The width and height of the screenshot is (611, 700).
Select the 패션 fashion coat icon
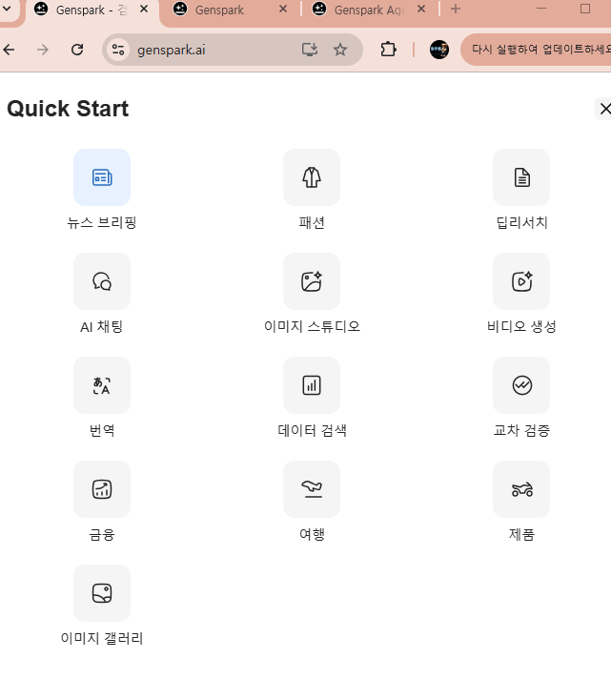pyautogui.click(x=312, y=177)
